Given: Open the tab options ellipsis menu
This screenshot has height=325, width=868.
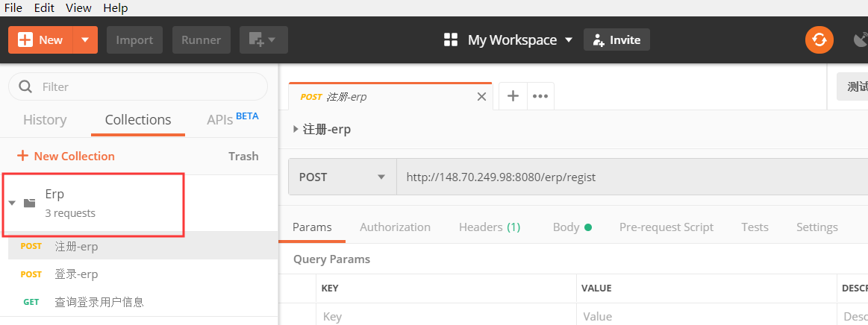Looking at the screenshot, I should tap(540, 95).
